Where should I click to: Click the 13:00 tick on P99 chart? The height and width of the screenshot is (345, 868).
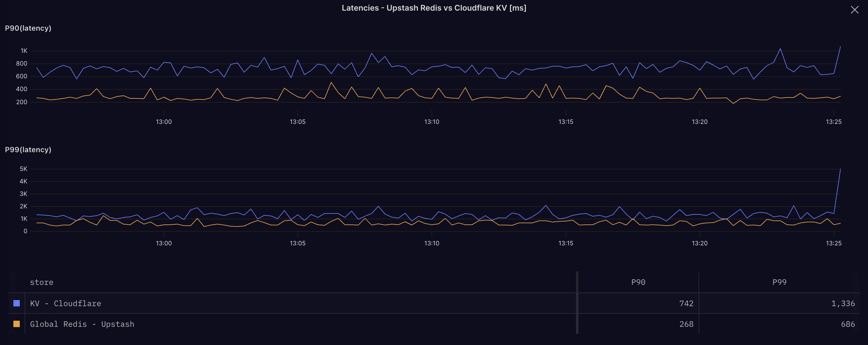[164, 243]
